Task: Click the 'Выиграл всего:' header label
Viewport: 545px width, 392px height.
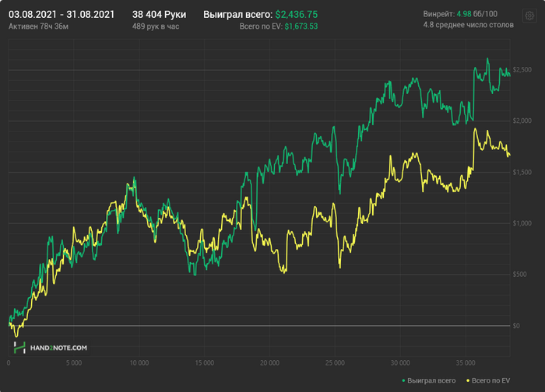Action: tap(237, 15)
